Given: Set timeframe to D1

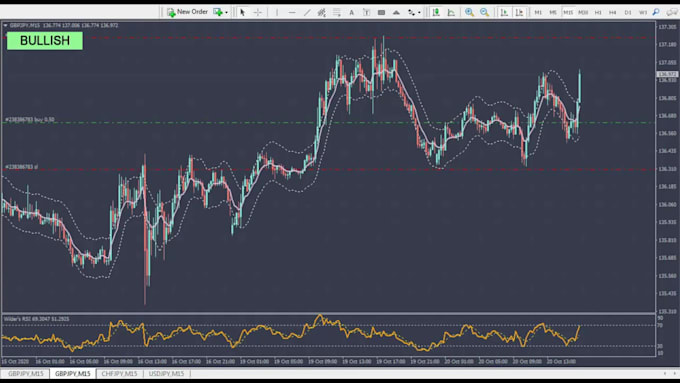Looking at the screenshot, I should coord(628,13).
